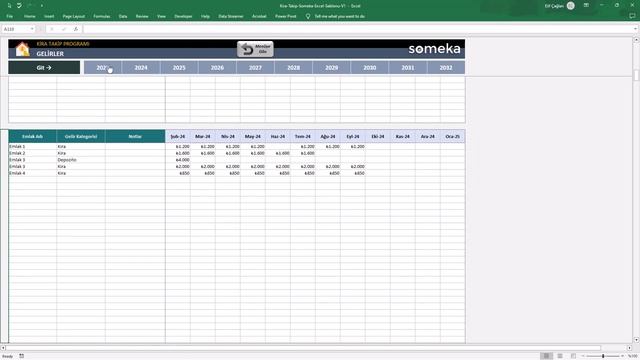This screenshot has height=360, width=640.
Task: Select the 2029 year button
Action: click(x=331, y=68)
